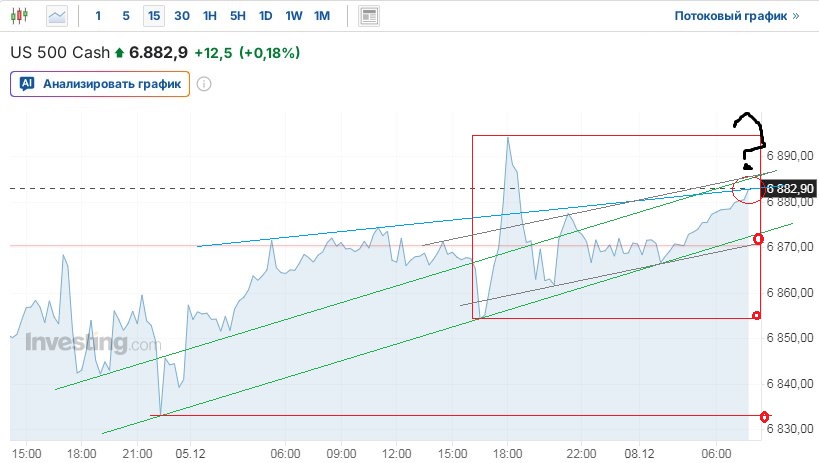Select the 15 minute timeframe
Viewport: 819px width, 463px height.
[x=153, y=16]
